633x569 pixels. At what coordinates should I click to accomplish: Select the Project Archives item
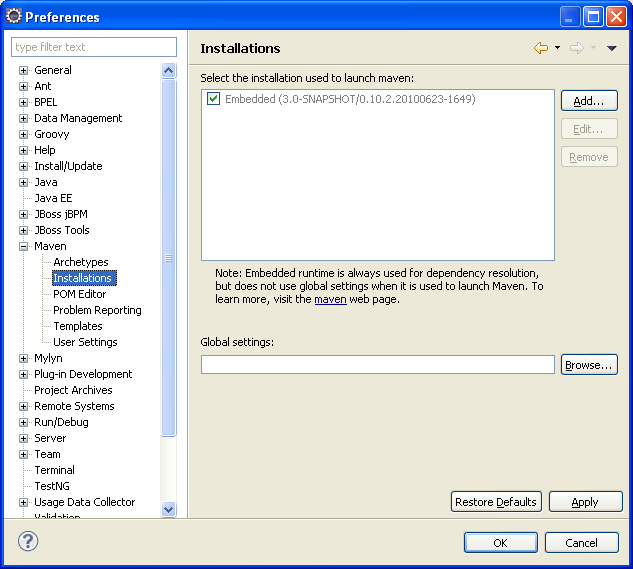pos(73,390)
